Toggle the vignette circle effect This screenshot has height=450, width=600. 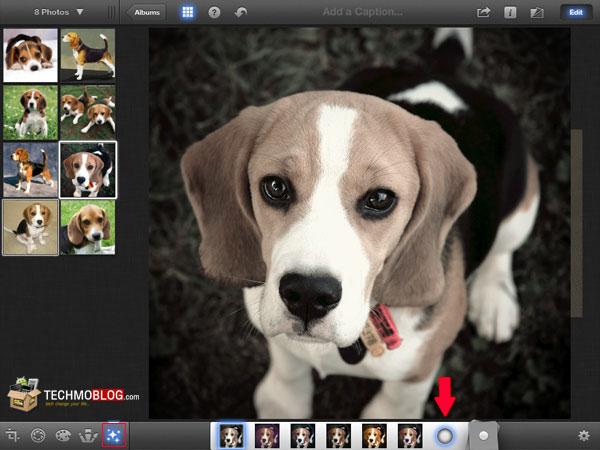pyautogui.click(x=445, y=435)
